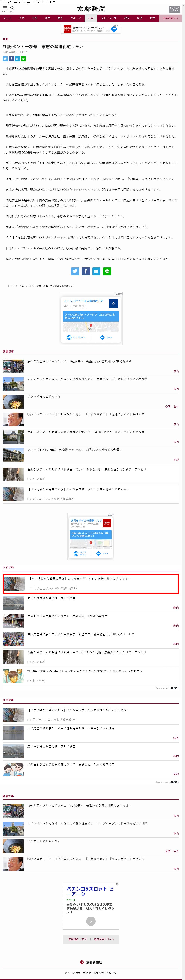The height and width of the screenshot is (980, 185).
Task: Click 定期購読ご案内 button
Action: coord(78,939)
